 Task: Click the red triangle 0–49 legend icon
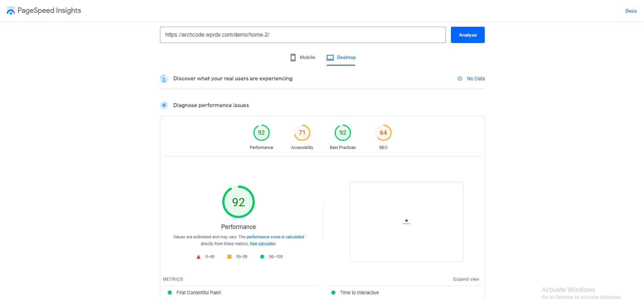pyautogui.click(x=199, y=257)
